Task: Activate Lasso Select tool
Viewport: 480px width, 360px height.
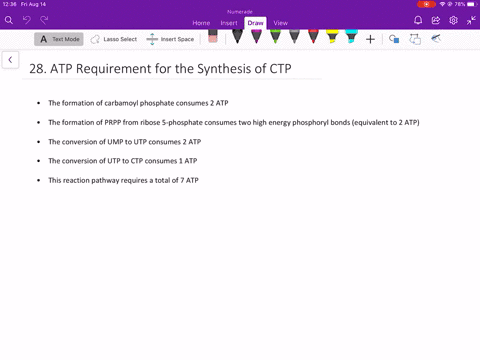Action: pyautogui.click(x=113, y=39)
